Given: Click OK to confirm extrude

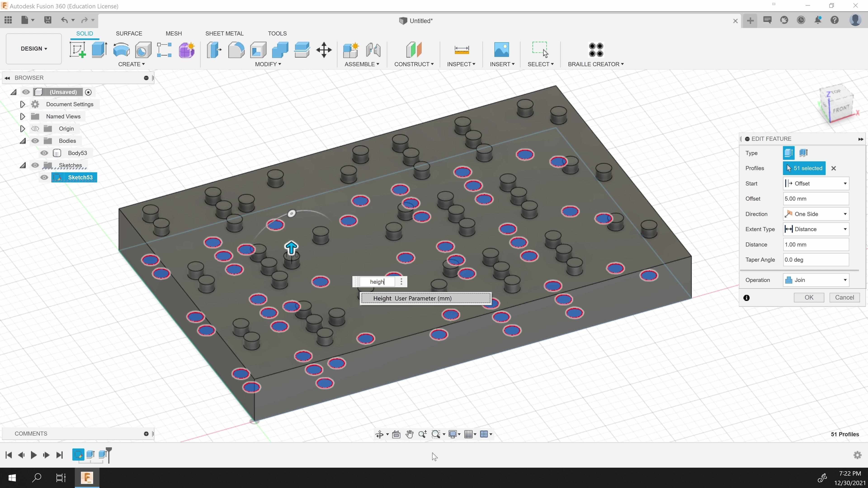Looking at the screenshot, I should click(809, 297).
